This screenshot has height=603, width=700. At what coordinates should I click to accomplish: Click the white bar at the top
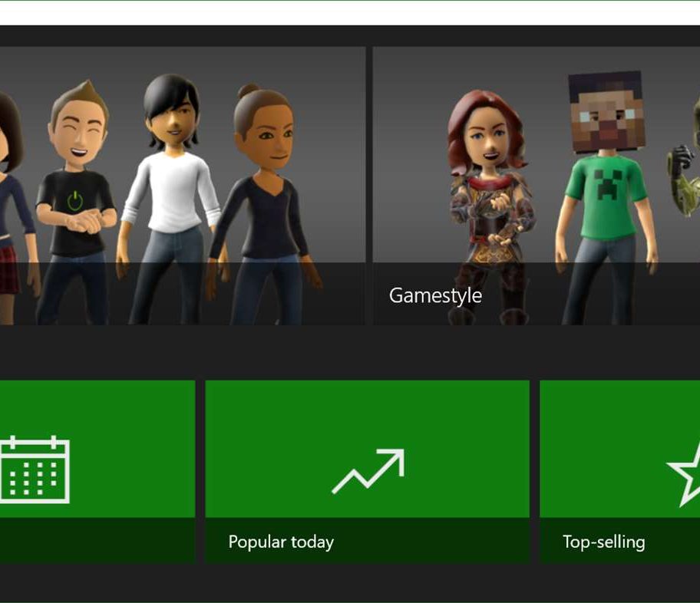click(350, 13)
